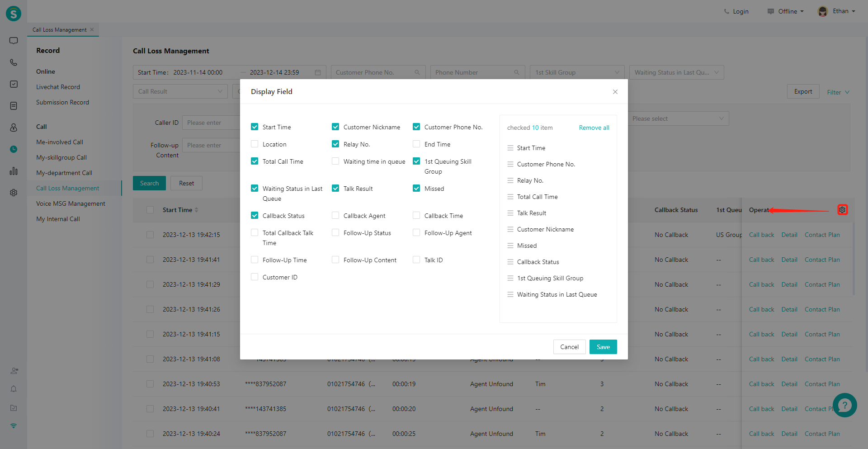The image size is (868, 449).
Task: Click search icon in Phone Number field
Action: click(516, 72)
